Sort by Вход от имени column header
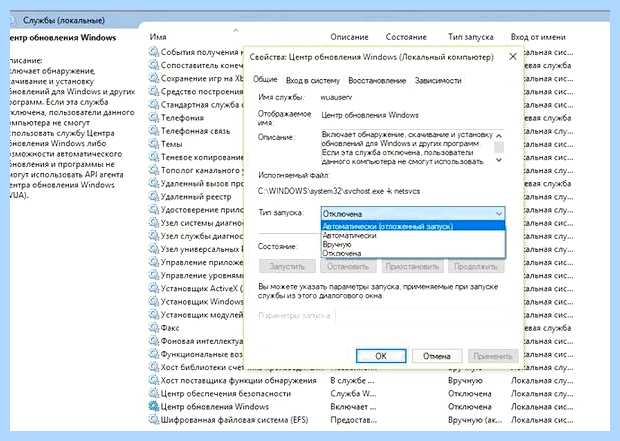Screen dimensions: 620x441 (538, 37)
